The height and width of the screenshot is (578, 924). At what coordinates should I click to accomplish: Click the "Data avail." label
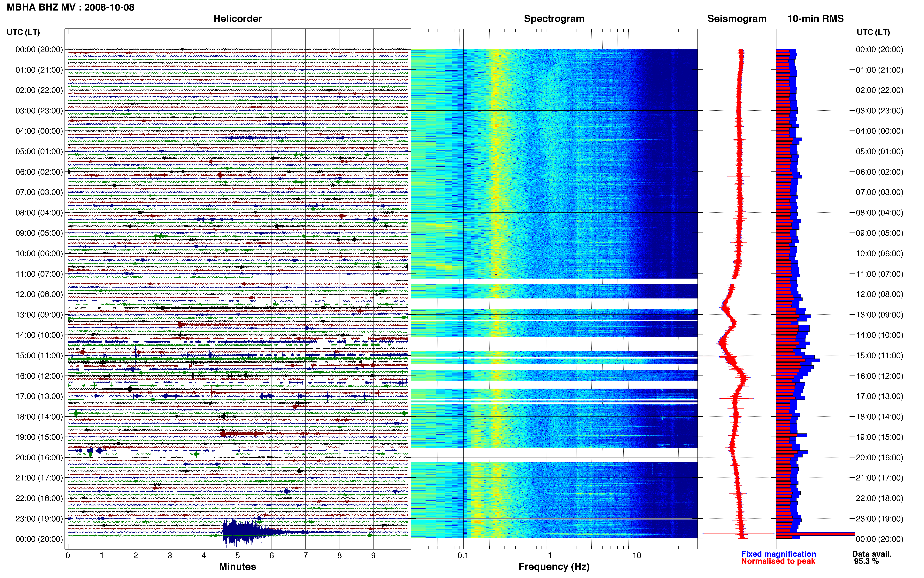click(x=872, y=554)
